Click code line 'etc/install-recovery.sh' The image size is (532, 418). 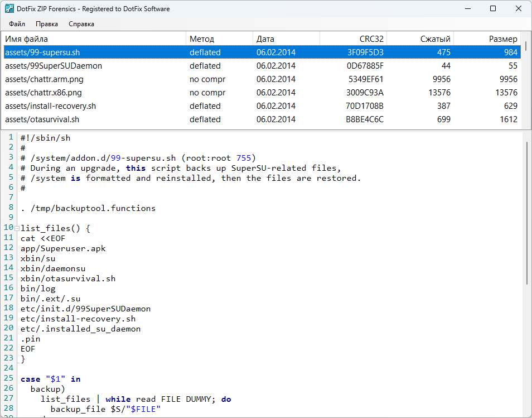[x=78, y=319]
